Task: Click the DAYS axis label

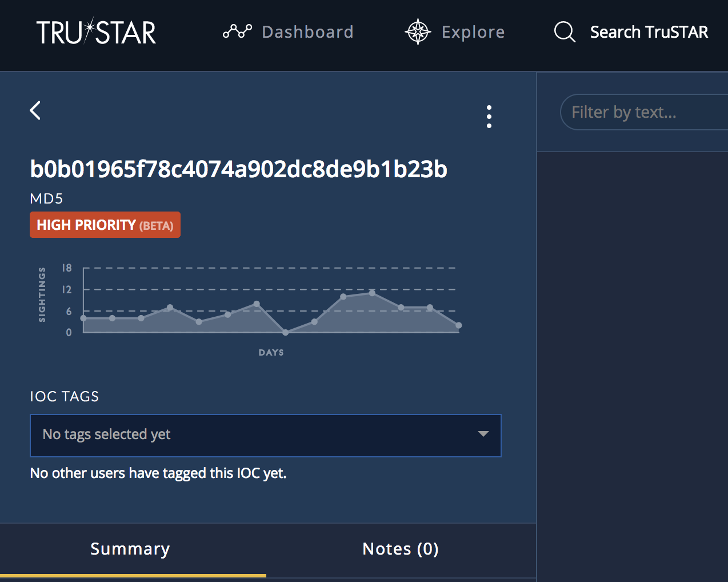Action: point(271,352)
